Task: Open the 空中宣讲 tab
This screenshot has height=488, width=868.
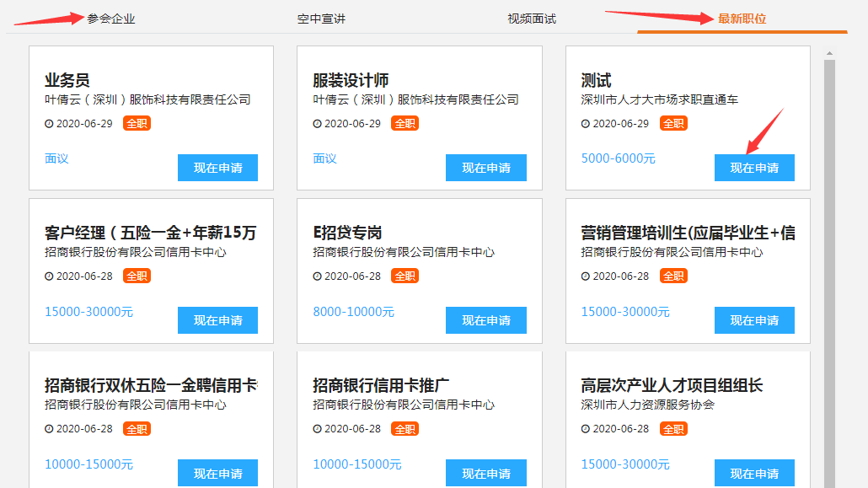Action: (x=321, y=19)
